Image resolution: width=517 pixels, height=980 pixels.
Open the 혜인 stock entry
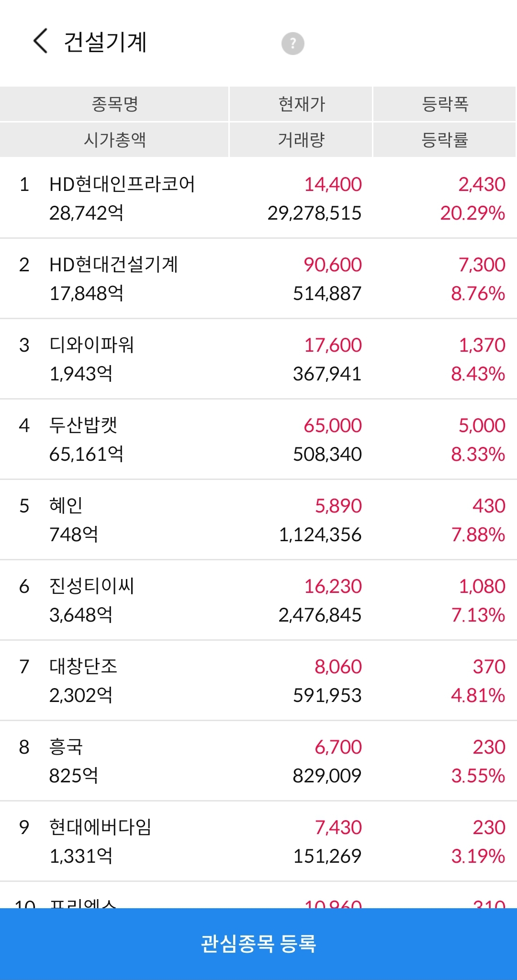point(258,520)
